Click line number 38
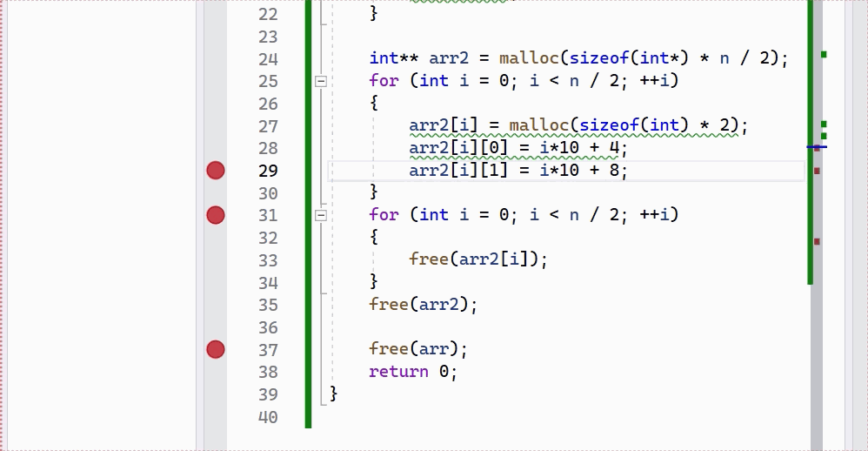Viewport: 868px width, 451px height. [267, 372]
